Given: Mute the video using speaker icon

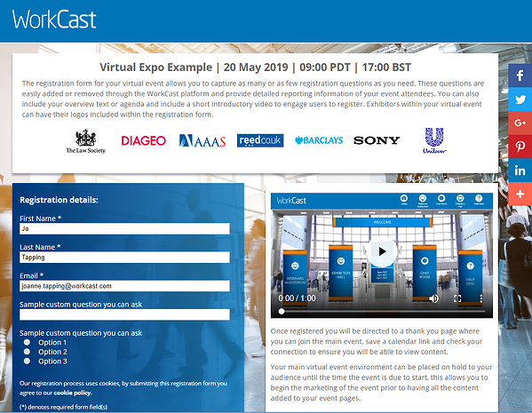Looking at the screenshot, I should click(x=433, y=298).
